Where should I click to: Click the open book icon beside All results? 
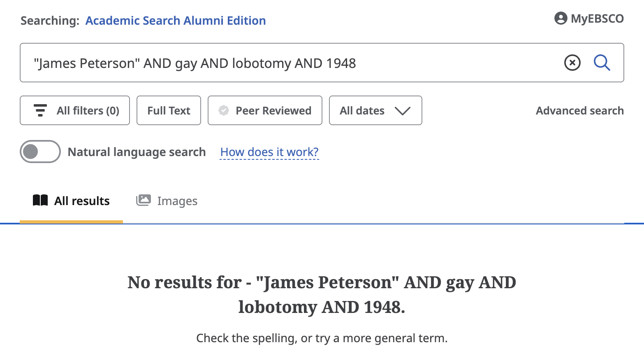(40, 201)
